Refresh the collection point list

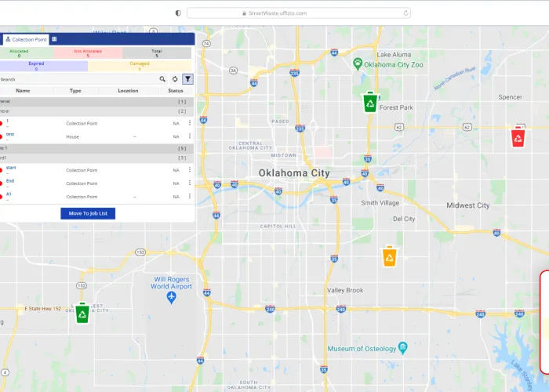coord(175,79)
